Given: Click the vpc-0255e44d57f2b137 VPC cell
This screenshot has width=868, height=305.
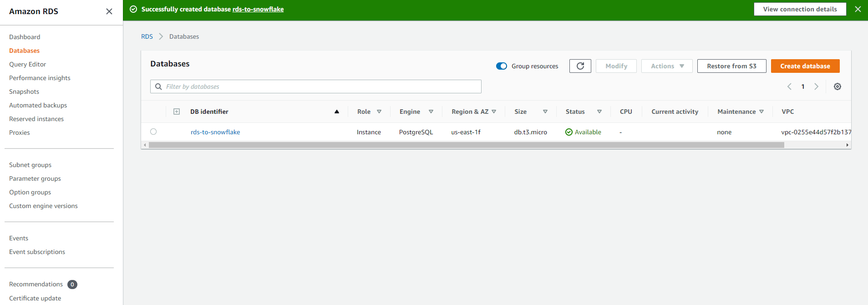Looking at the screenshot, I should 816,132.
